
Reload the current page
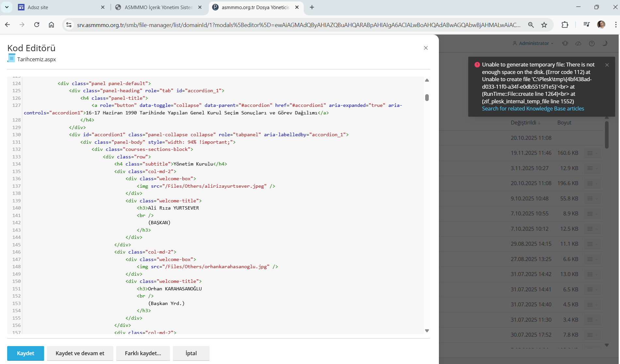[37, 25]
